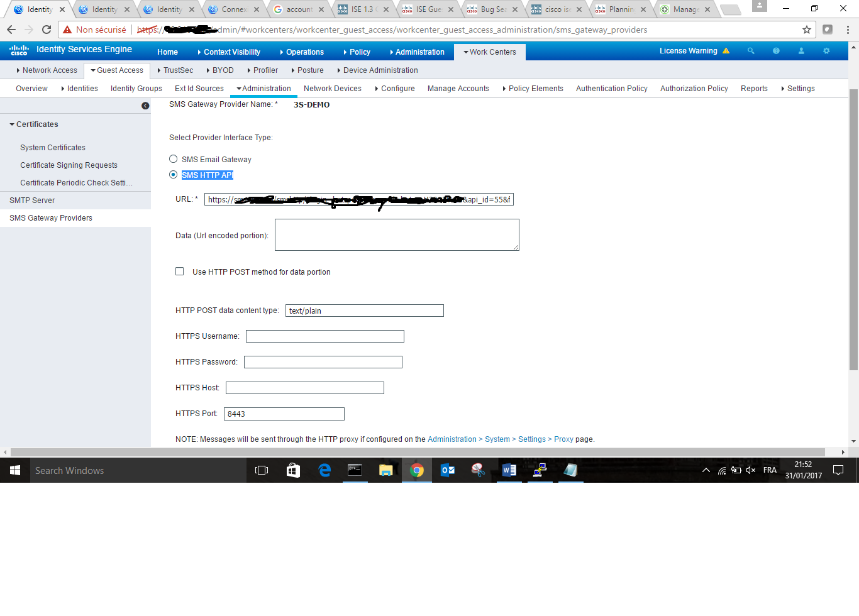Check Use HTTP POST method for data portion

[180, 272]
